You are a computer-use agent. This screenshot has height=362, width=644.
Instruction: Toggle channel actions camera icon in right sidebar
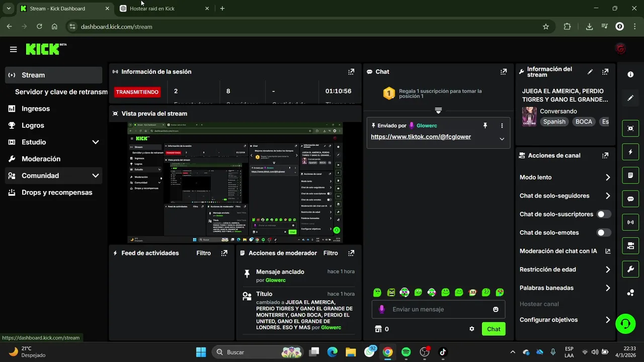click(630, 246)
